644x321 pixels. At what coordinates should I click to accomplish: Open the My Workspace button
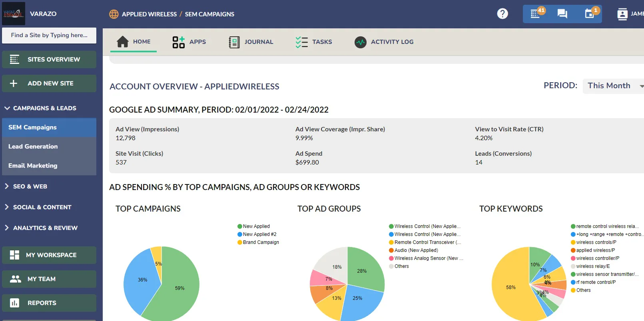point(49,255)
